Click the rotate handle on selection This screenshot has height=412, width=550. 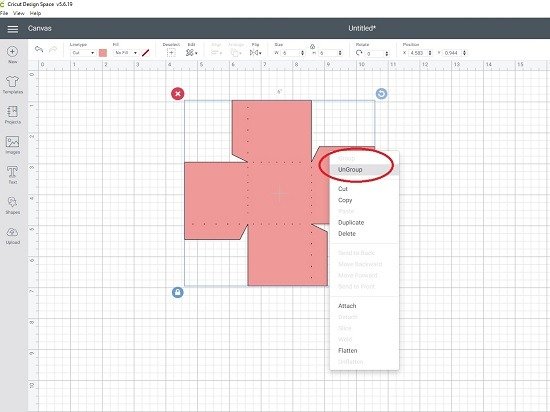point(382,94)
